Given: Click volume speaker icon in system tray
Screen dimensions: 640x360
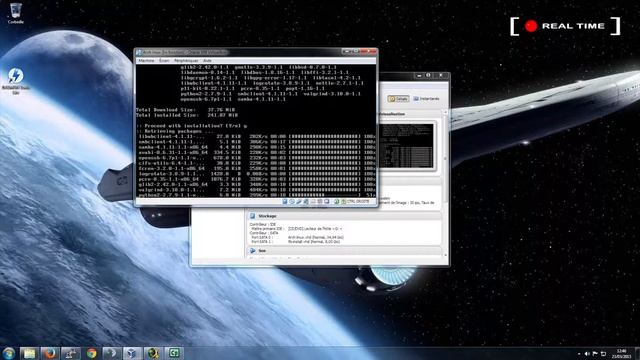Looking at the screenshot, I should click(x=587, y=354).
